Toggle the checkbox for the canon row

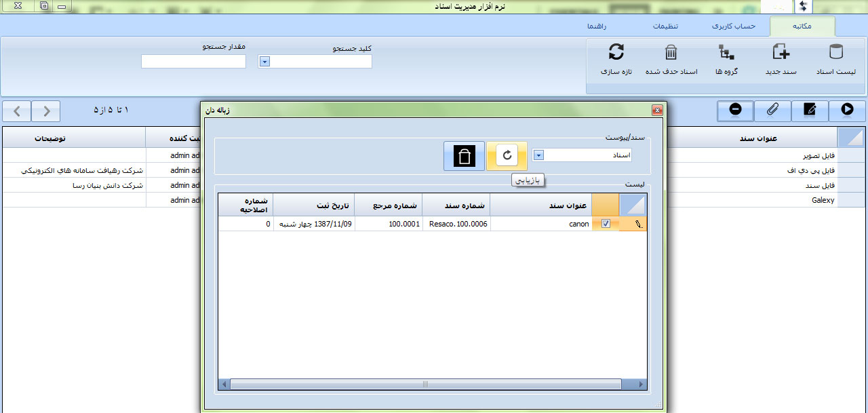[606, 224]
